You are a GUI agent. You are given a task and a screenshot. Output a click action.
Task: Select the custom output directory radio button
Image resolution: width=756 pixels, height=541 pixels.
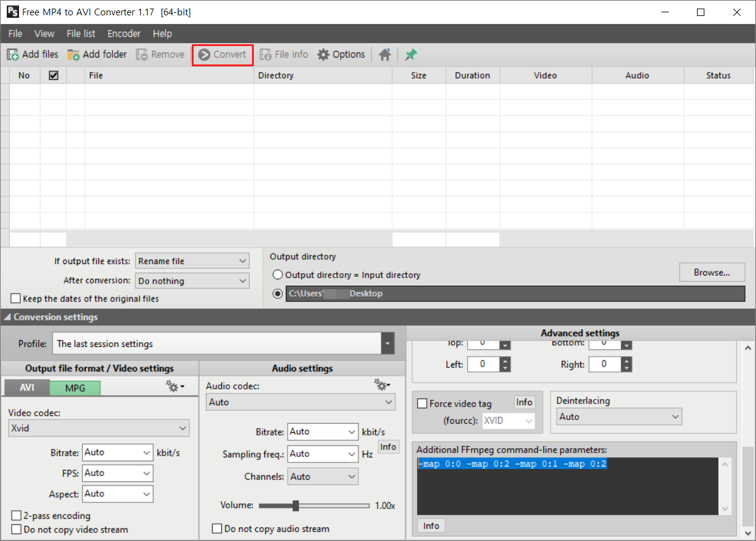pyautogui.click(x=278, y=294)
